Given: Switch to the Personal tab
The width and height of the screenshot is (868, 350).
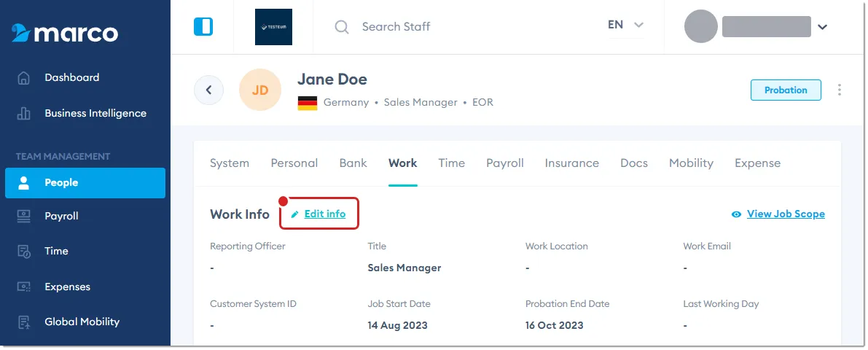Looking at the screenshot, I should pyautogui.click(x=294, y=163).
